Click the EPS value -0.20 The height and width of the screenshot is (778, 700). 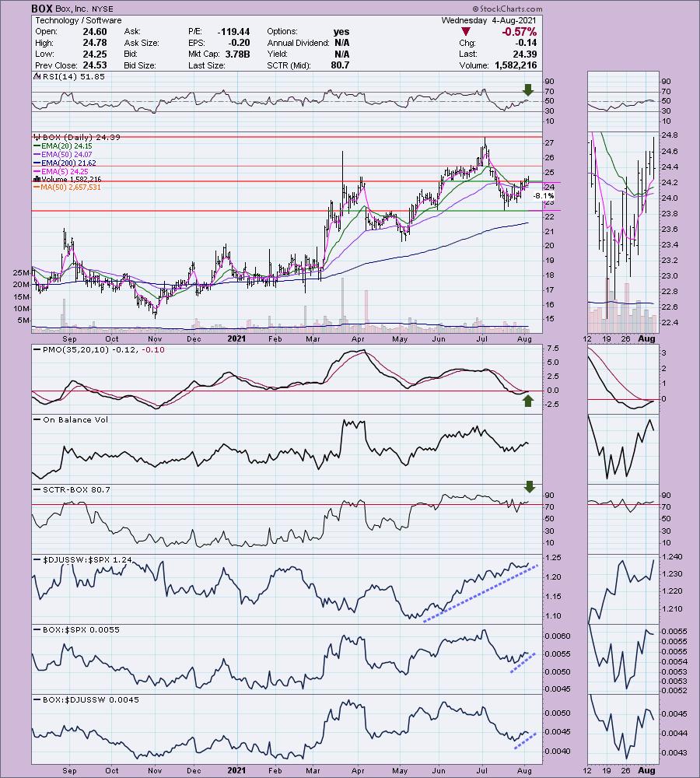[240, 43]
